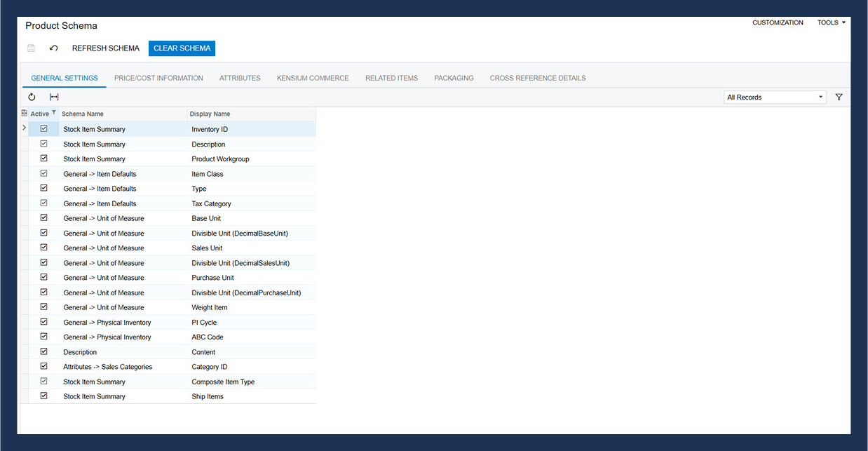Image resolution: width=868 pixels, height=451 pixels.
Task: Click the fit-to-width columns icon
Action: [x=54, y=97]
